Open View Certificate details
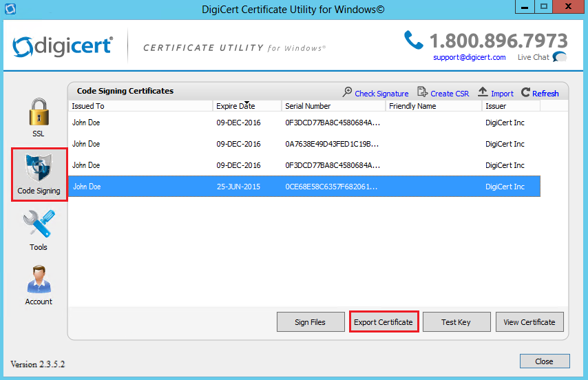This screenshot has width=588, height=380. pos(529,321)
